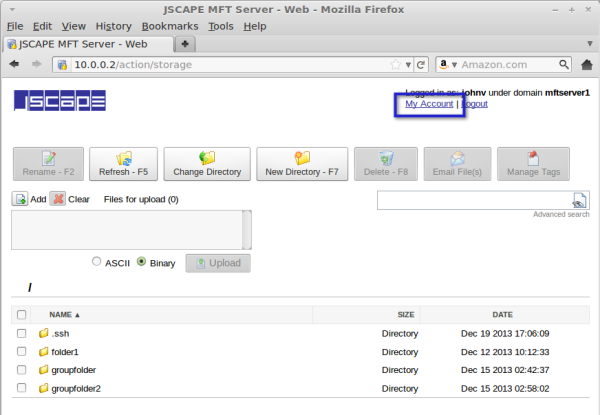The height and width of the screenshot is (415, 600).
Task: Select the Binary transfer mode
Action: tap(141, 262)
